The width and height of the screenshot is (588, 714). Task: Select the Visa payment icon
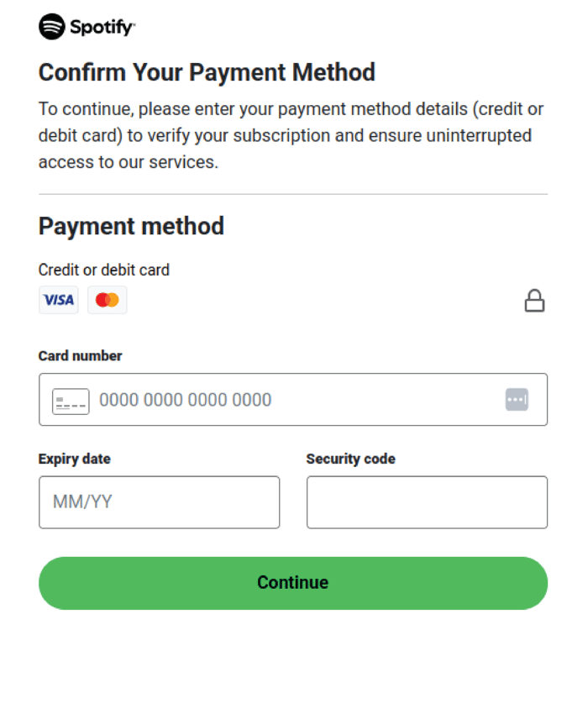coord(58,300)
